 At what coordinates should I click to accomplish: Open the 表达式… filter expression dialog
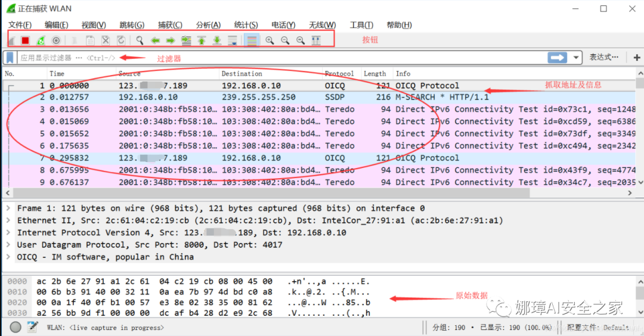click(x=603, y=57)
